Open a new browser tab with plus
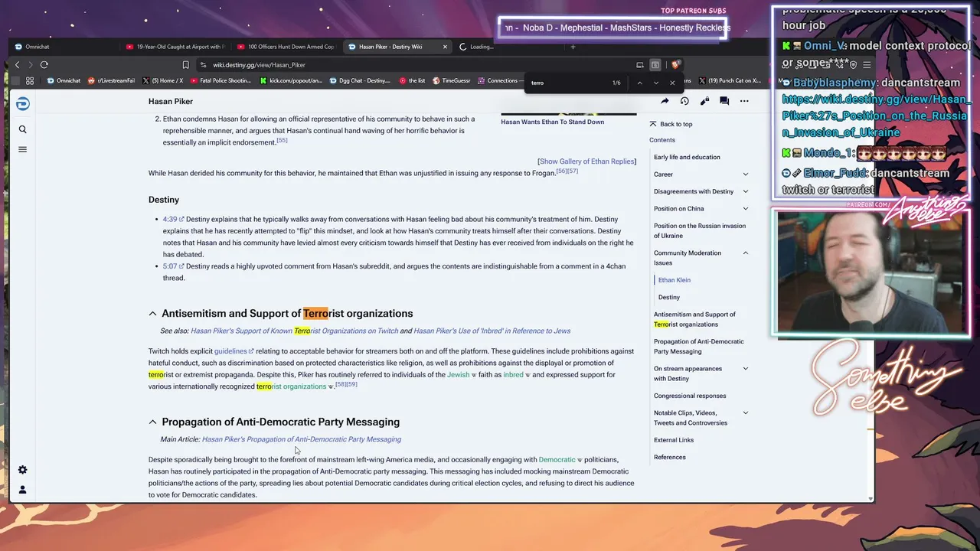This screenshot has height=551, width=980. pyautogui.click(x=573, y=47)
